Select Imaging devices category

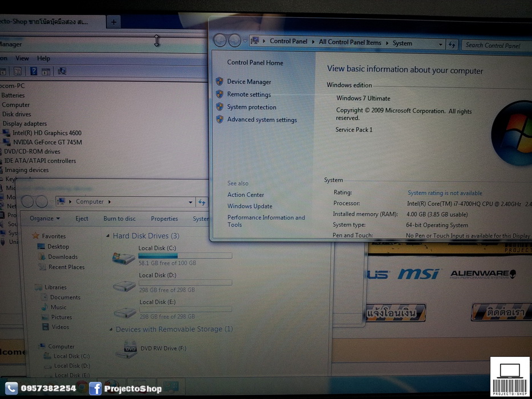click(x=26, y=170)
